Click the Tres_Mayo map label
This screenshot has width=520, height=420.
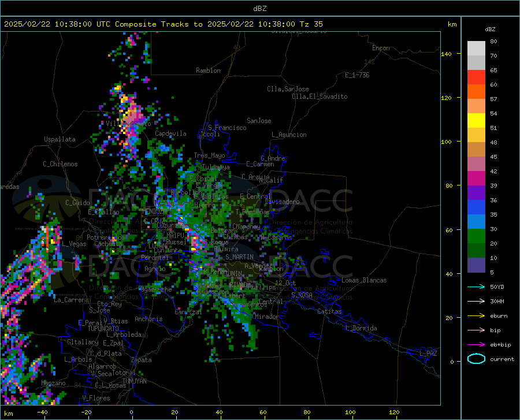click(x=209, y=155)
